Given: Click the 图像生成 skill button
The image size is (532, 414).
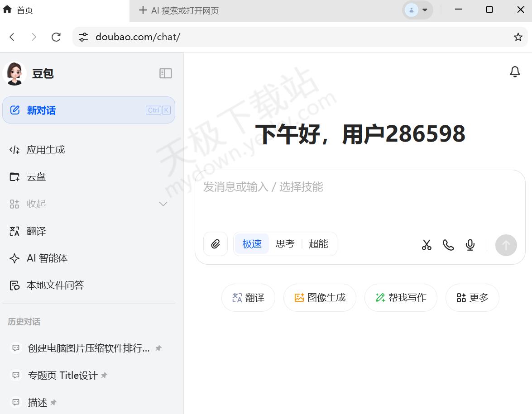Looking at the screenshot, I should [x=320, y=298].
